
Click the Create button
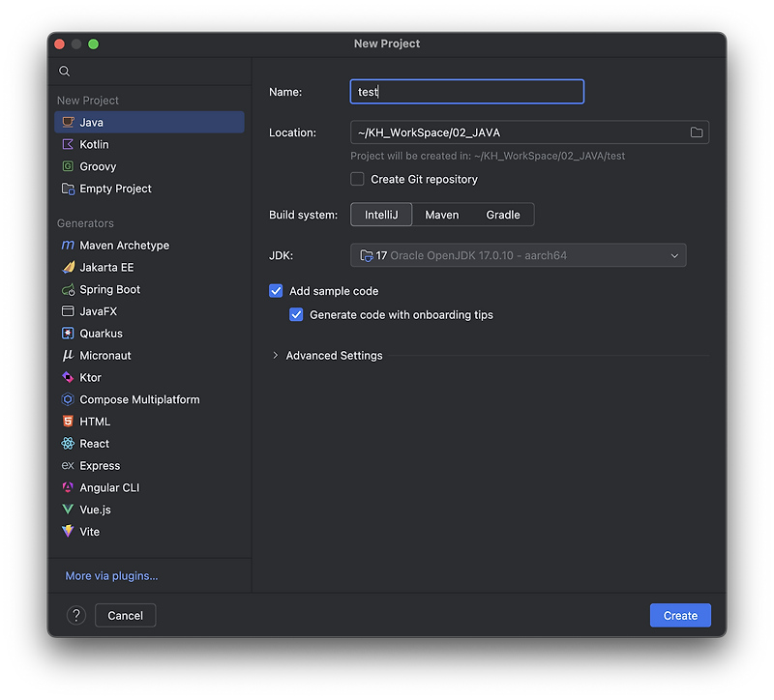click(x=679, y=615)
